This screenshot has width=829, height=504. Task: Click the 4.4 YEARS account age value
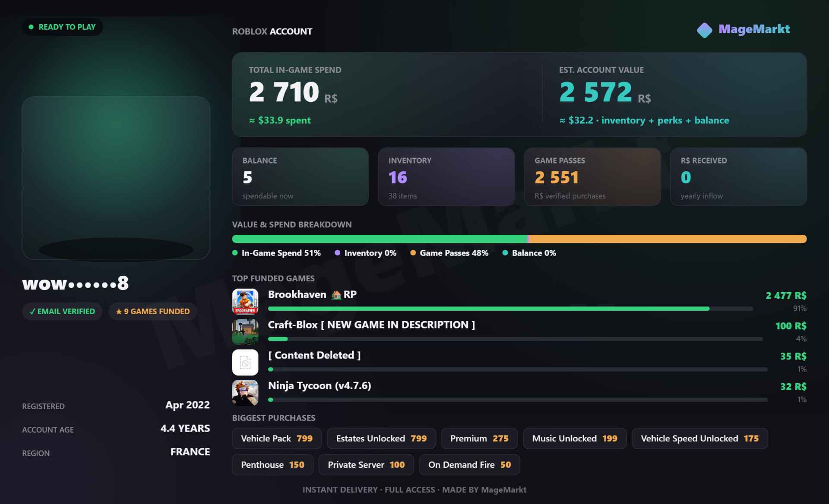point(185,428)
